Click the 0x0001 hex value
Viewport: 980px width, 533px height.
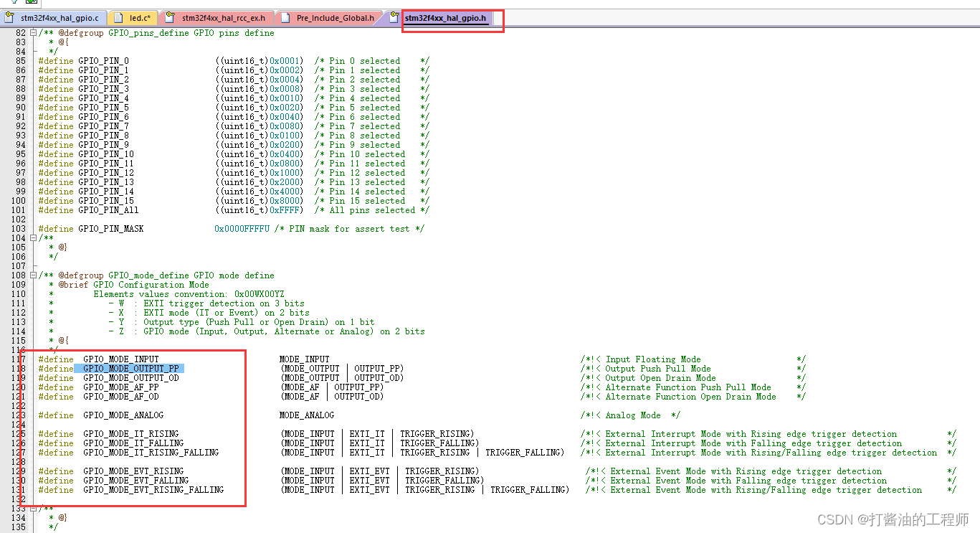pyautogui.click(x=284, y=61)
